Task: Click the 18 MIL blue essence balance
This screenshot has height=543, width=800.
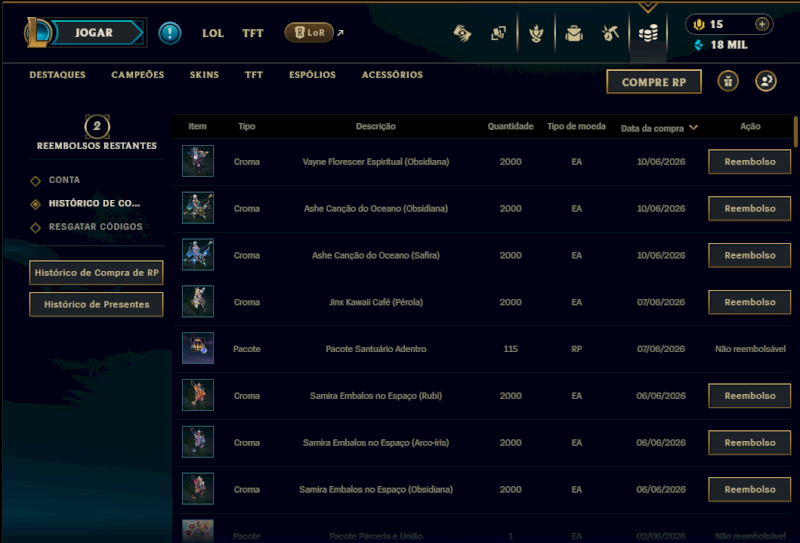Action: (729, 45)
